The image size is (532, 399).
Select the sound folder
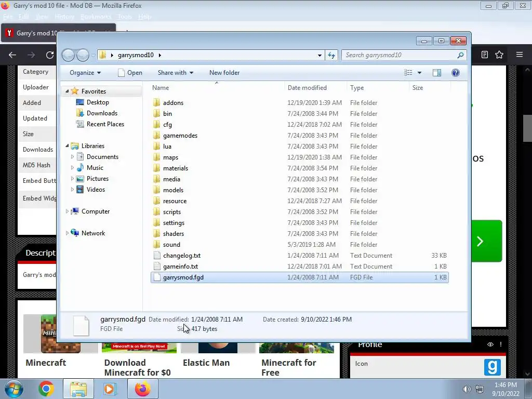(171, 245)
